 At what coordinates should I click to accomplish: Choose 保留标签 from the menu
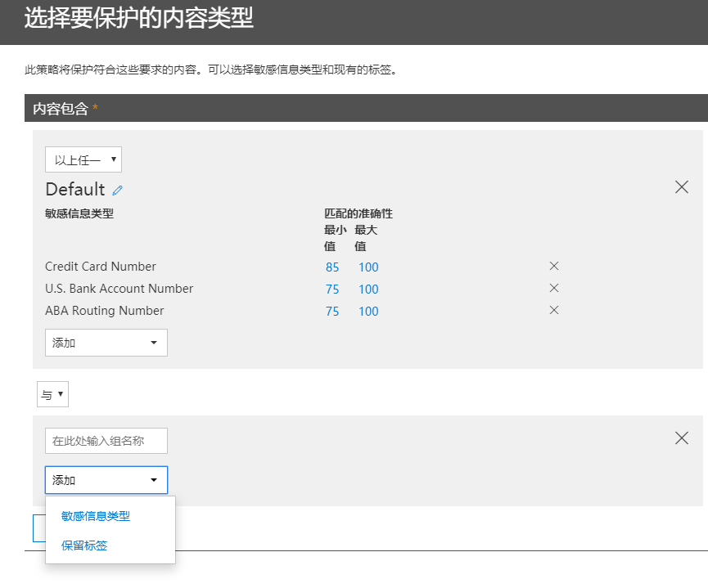tap(84, 545)
